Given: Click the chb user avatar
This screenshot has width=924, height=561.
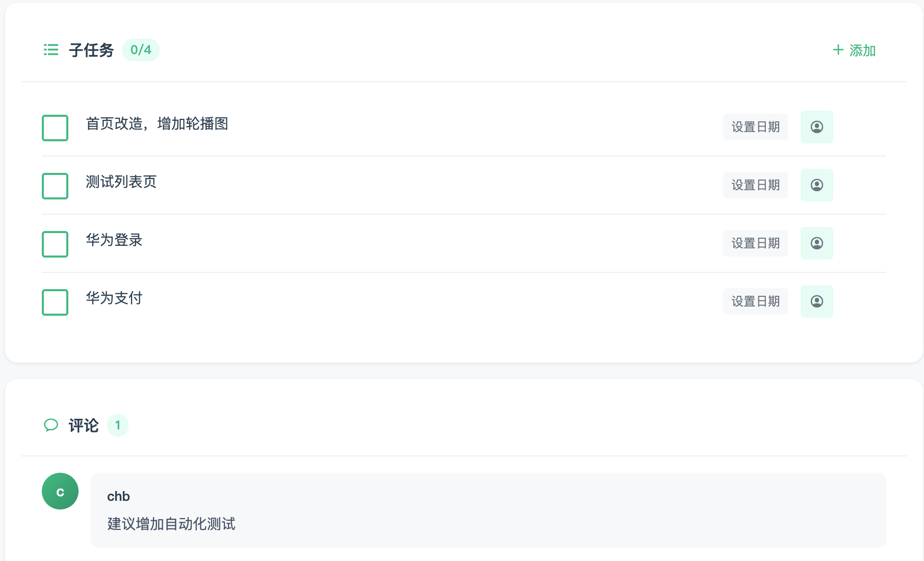Looking at the screenshot, I should (x=60, y=491).
